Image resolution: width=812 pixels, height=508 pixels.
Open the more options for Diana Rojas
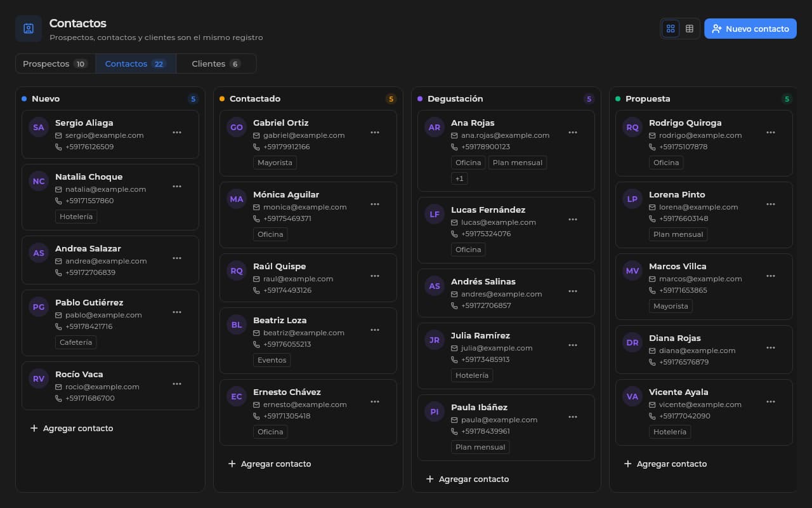tap(771, 347)
